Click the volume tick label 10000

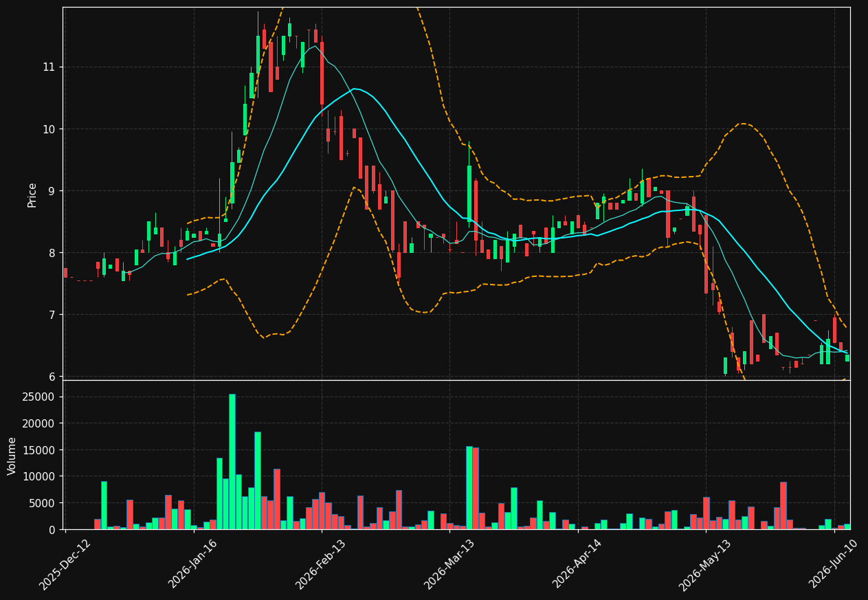[39, 477]
